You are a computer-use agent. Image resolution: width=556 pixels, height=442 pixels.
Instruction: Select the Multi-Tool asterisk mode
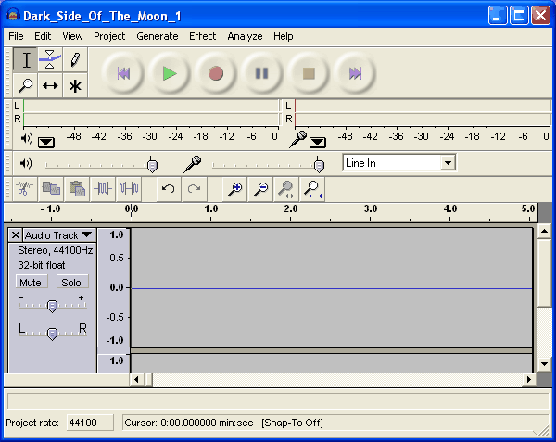[75, 85]
